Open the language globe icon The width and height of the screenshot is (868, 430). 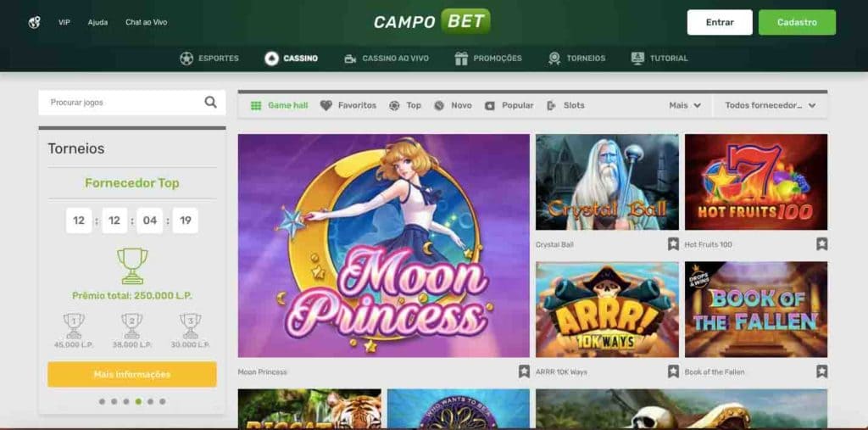[x=34, y=23]
